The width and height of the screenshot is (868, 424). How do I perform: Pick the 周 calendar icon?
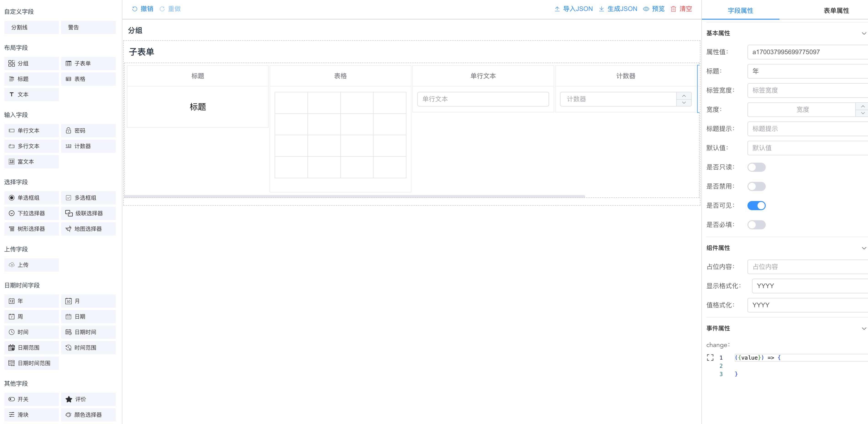click(11, 316)
